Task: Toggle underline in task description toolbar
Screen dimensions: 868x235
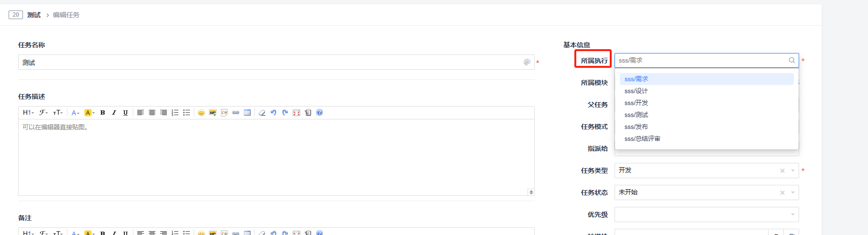Action: pos(125,113)
